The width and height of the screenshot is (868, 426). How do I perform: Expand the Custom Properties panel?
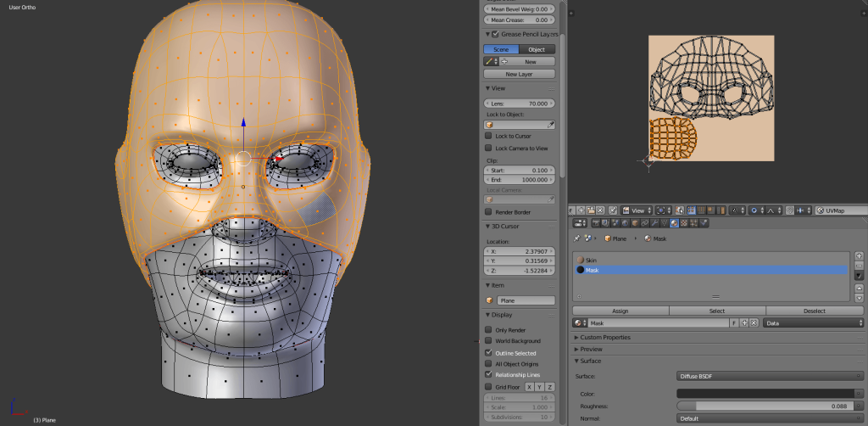pos(605,337)
